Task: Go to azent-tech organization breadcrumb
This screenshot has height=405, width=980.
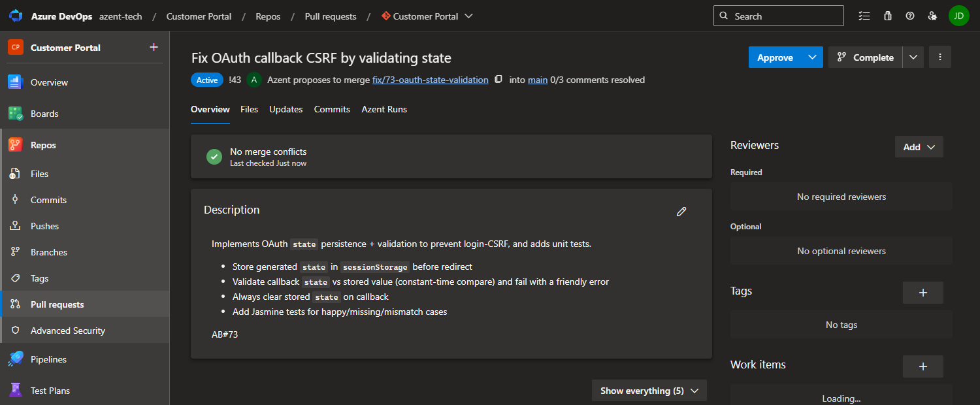Action: click(121, 16)
